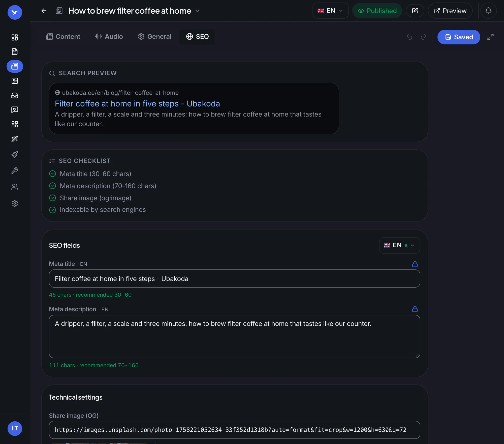Open the top EN language dropdown
The image size is (504, 444).
click(x=330, y=11)
